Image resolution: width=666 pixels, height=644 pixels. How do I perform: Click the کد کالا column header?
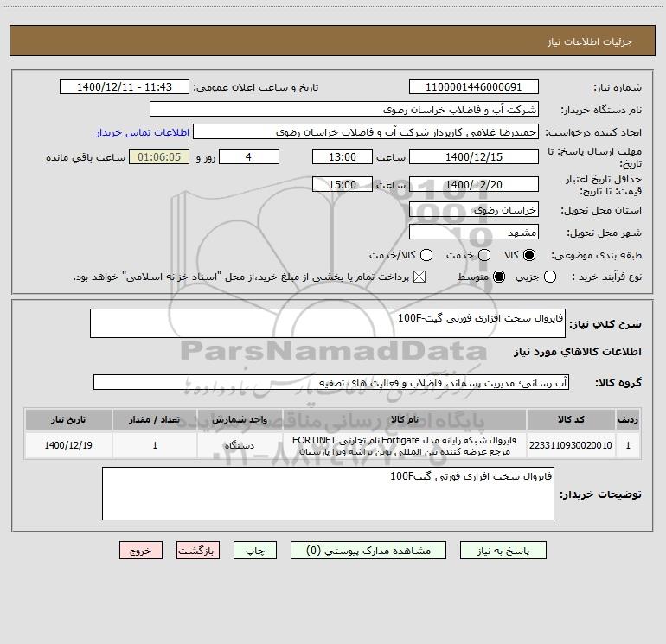click(x=571, y=419)
